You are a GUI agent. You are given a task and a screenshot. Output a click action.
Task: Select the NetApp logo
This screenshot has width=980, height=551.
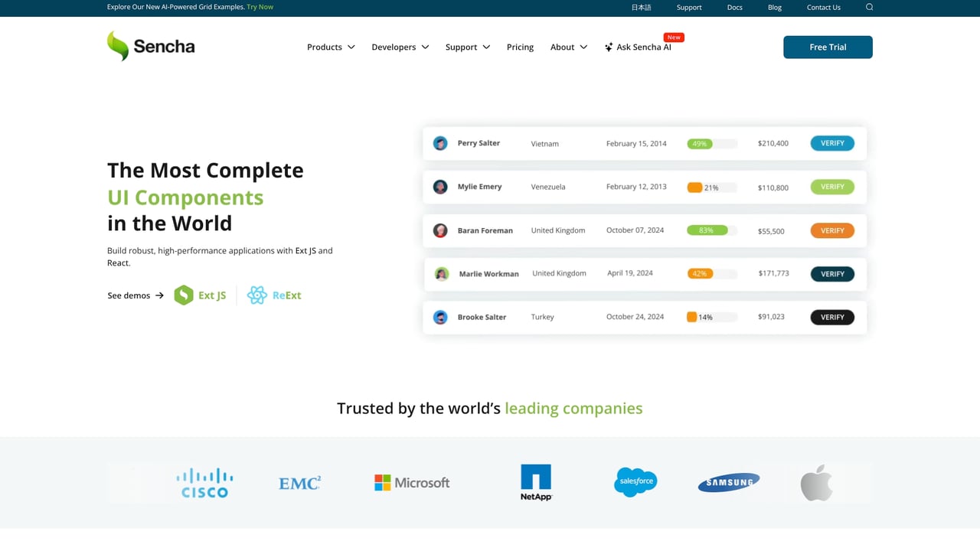(x=535, y=482)
